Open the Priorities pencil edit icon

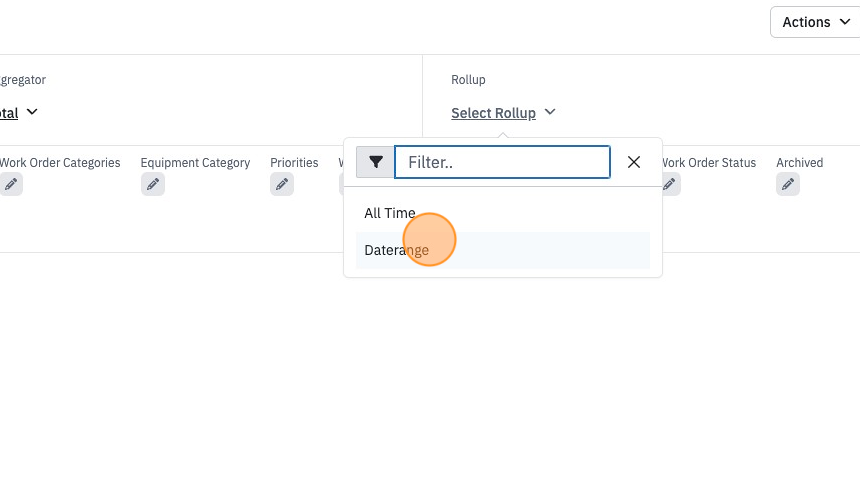click(x=282, y=184)
